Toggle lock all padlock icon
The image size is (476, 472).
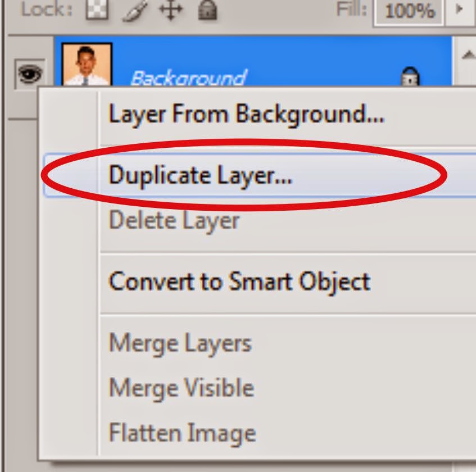pyautogui.click(x=207, y=10)
